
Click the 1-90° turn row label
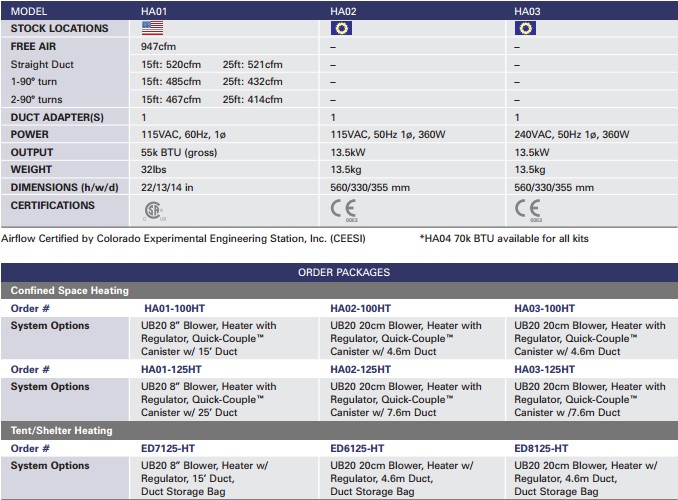34,82
